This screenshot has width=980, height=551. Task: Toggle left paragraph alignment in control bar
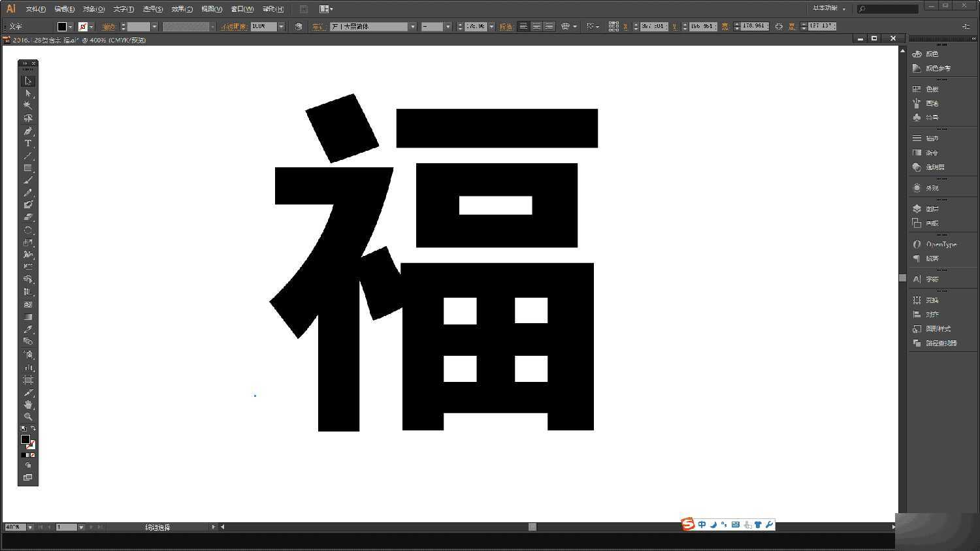coord(523,26)
